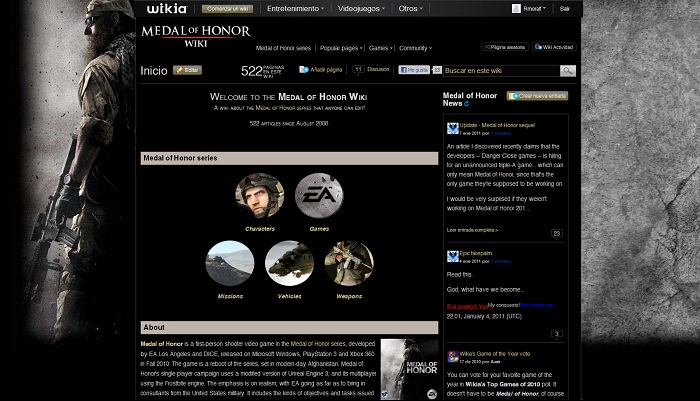Image resolution: width=700 pixels, height=401 pixels.
Task: Click the Wiki Actividad button
Action: 554,47
